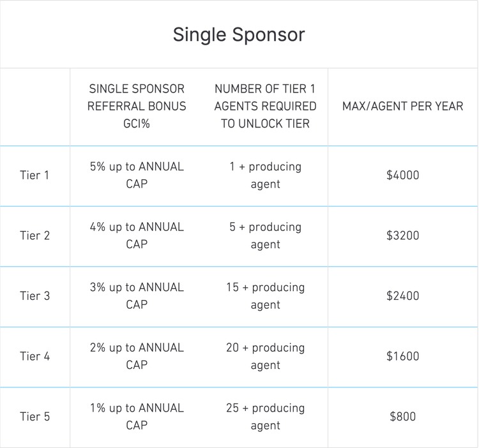Click the Single Sponsor table title
The image size is (479, 448).
pos(239,34)
